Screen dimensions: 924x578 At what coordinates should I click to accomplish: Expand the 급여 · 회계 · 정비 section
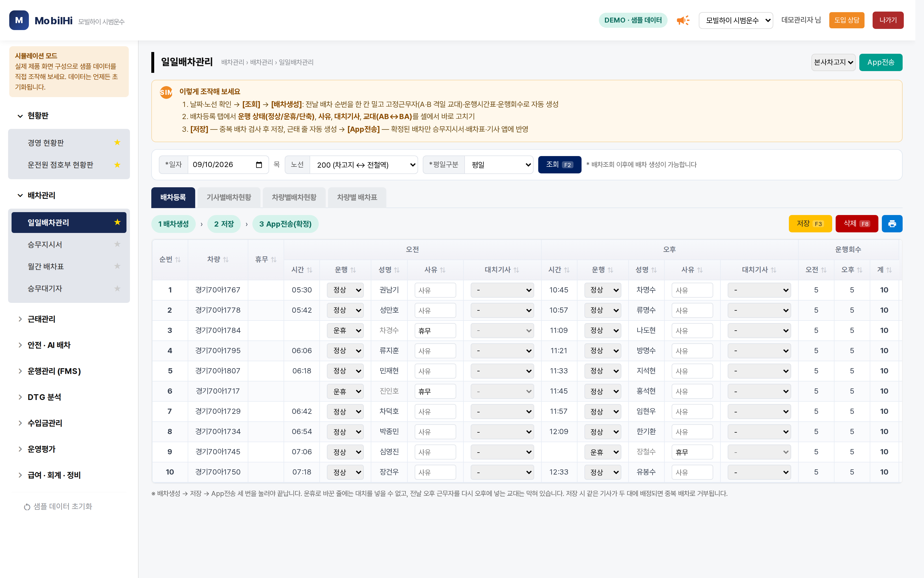69,475
